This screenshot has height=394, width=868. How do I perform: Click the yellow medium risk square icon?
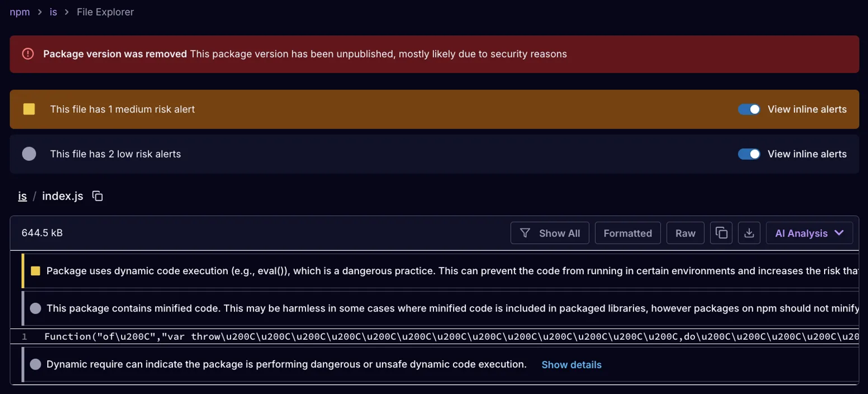coord(29,109)
